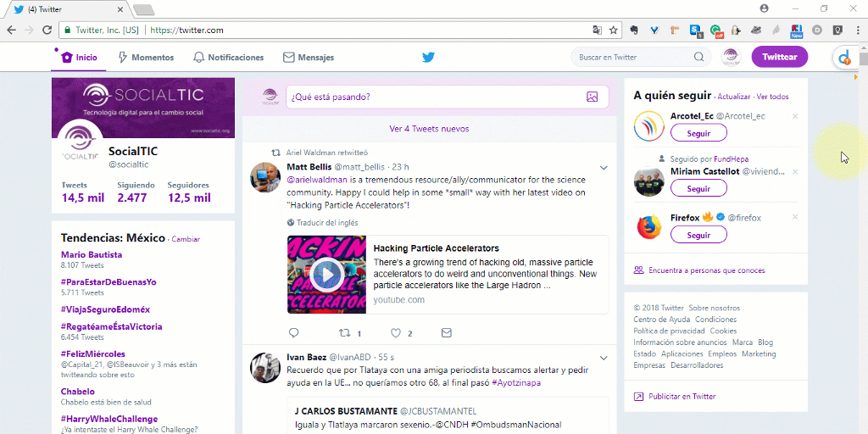Open Ivan Baez profile picture
Viewport: 868px width, 434px height.
pos(265,368)
